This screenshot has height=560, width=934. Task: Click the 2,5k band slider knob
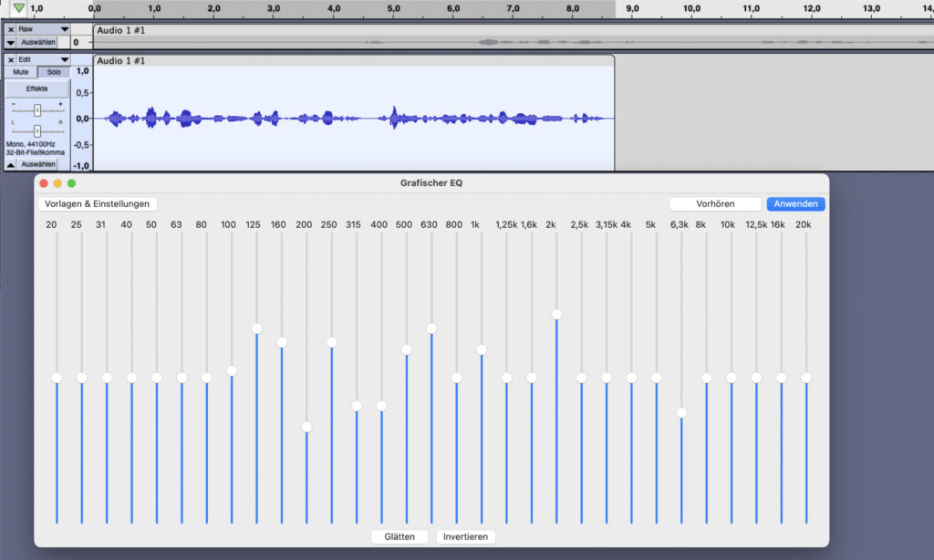(582, 378)
